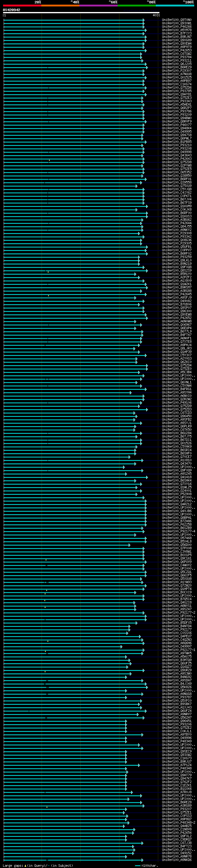Choose hit label UniRef100_B7ZA86
Screen dimensions: 197x868
tap(177, 521)
